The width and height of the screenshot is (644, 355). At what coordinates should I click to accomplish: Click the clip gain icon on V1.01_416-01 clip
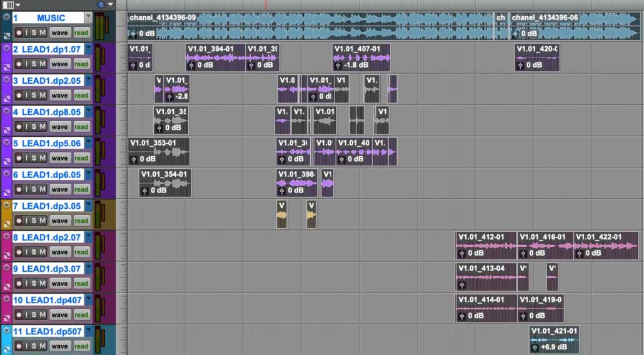pos(523,253)
